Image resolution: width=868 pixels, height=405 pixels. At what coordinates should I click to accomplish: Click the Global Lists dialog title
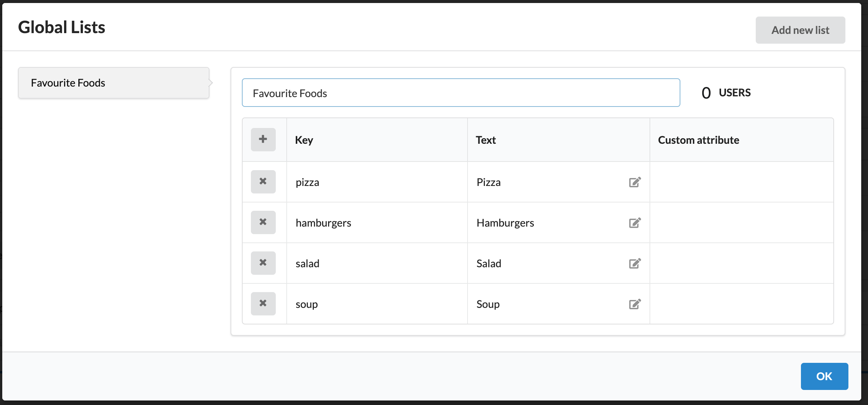[62, 27]
